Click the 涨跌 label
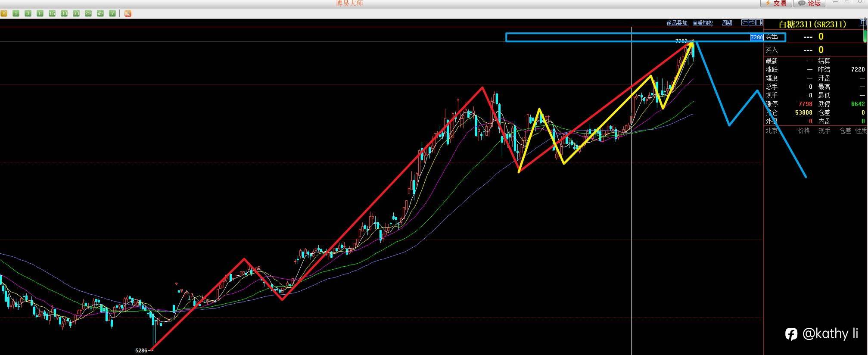Image resolution: width=868 pixels, height=355 pixels. click(772, 69)
